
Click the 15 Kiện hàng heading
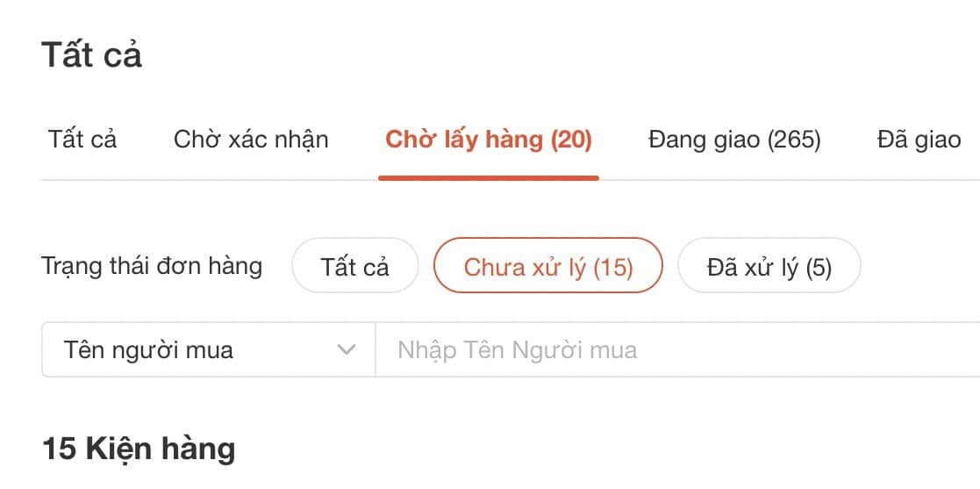[139, 449]
